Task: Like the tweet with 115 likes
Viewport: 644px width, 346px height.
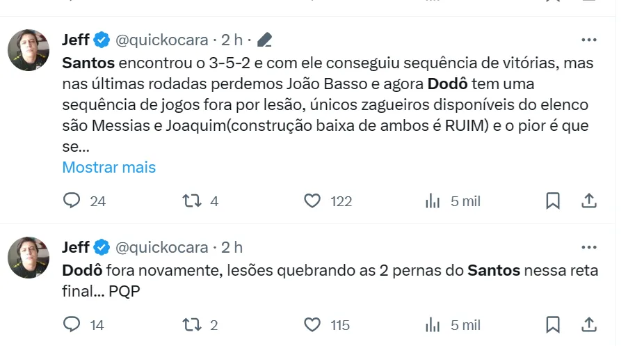Action: tap(313, 325)
